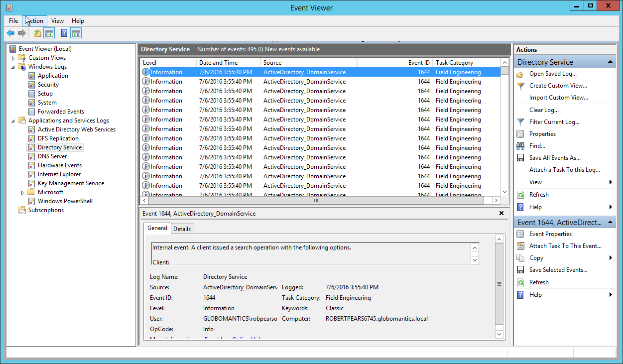Click the Find binoculars icon
This screenshot has width=623, height=364.
[x=520, y=146]
